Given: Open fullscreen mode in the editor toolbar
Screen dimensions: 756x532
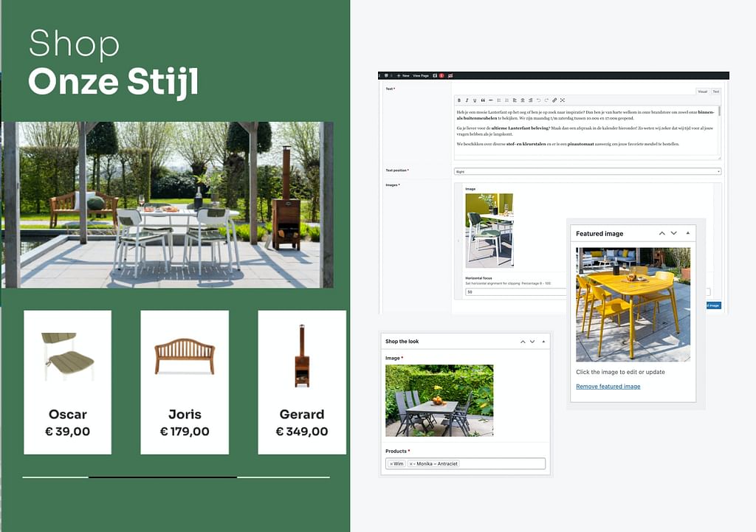Looking at the screenshot, I should (x=563, y=100).
